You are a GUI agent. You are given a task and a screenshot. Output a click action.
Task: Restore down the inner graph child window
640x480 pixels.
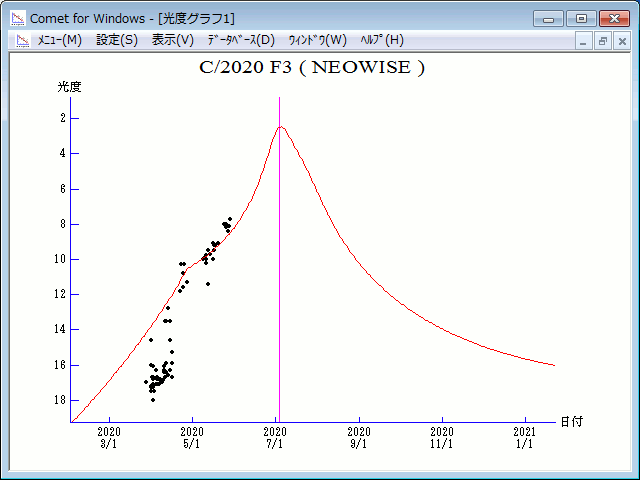[603, 41]
